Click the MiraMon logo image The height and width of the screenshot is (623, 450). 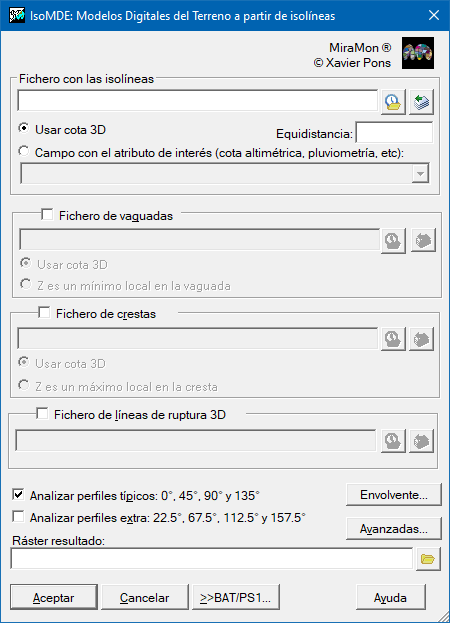pyautogui.click(x=418, y=53)
